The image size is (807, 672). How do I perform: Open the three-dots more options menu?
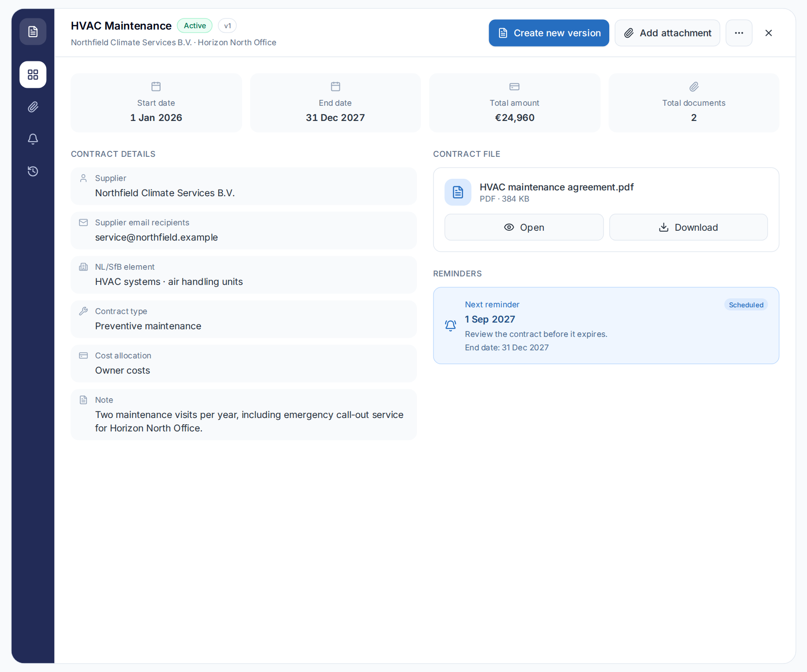point(739,33)
